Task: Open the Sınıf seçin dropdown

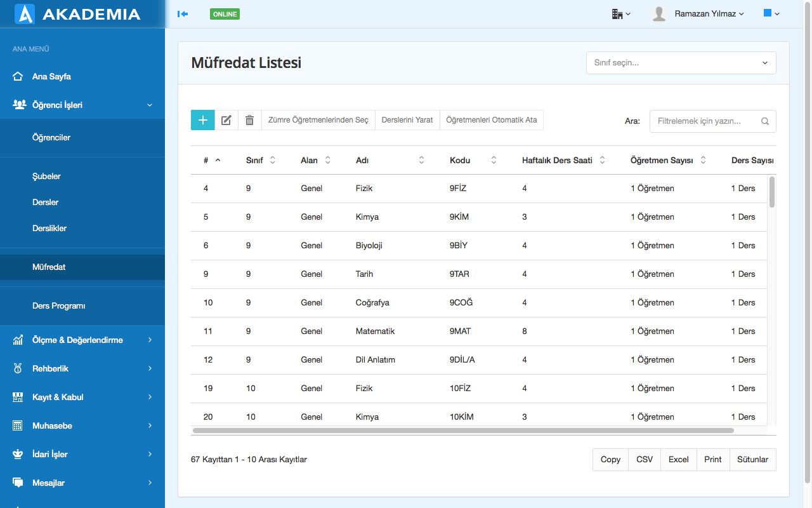Action: pyautogui.click(x=681, y=63)
